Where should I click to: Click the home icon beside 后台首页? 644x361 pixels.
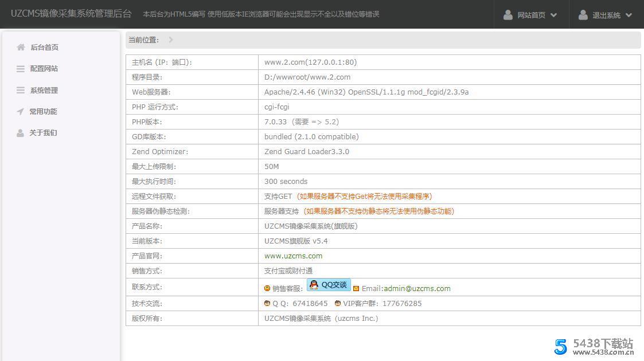tap(21, 47)
